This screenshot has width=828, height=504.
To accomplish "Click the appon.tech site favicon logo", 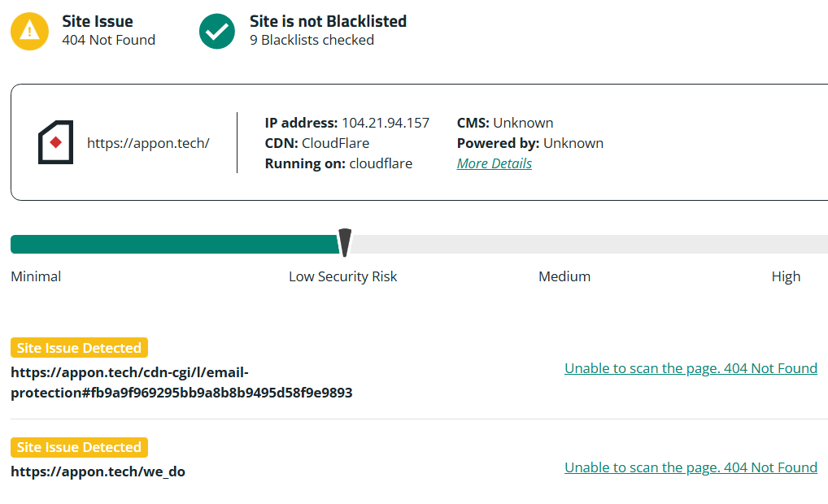I will (55, 142).
